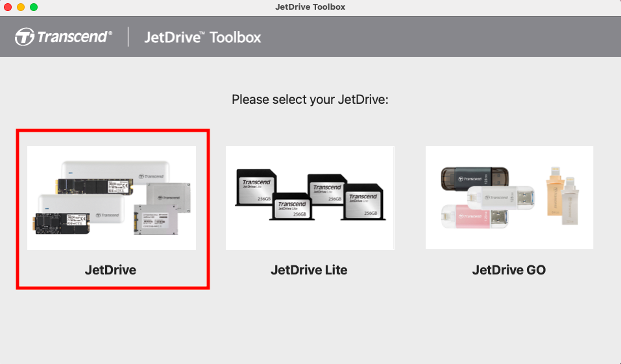Image resolution: width=621 pixels, height=364 pixels.
Task: Click the 'Please select your JetDrive:' prompt
Action: pyautogui.click(x=310, y=99)
